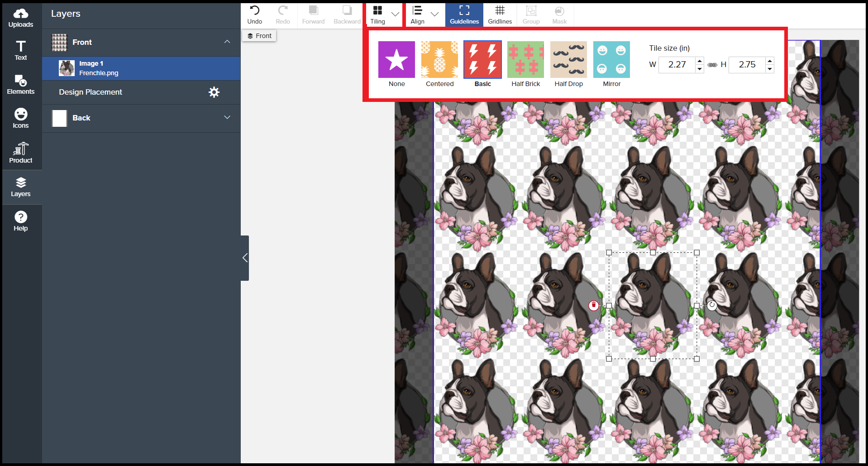Click the Mask toolbar button
The width and height of the screenshot is (868, 466).
click(x=559, y=15)
